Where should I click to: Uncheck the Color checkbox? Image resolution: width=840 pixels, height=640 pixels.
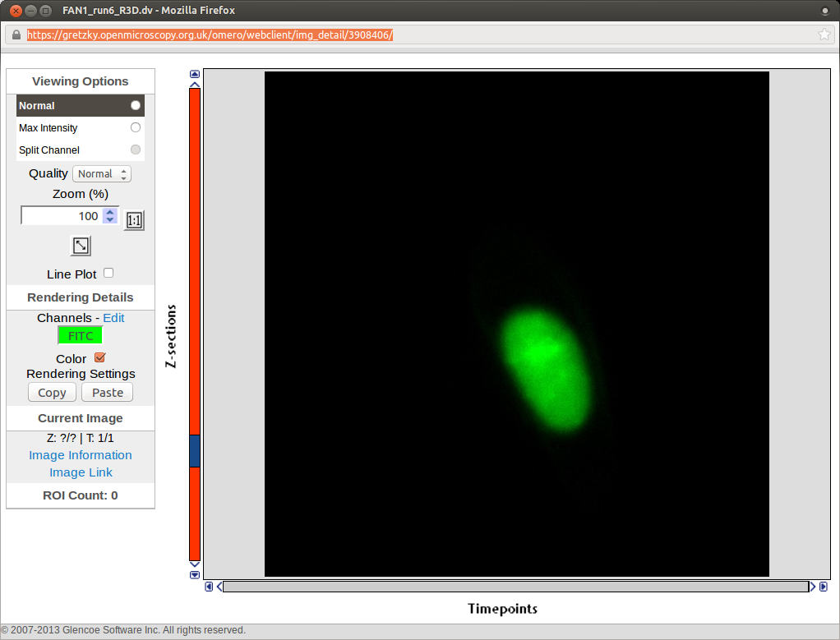coord(100,357)
